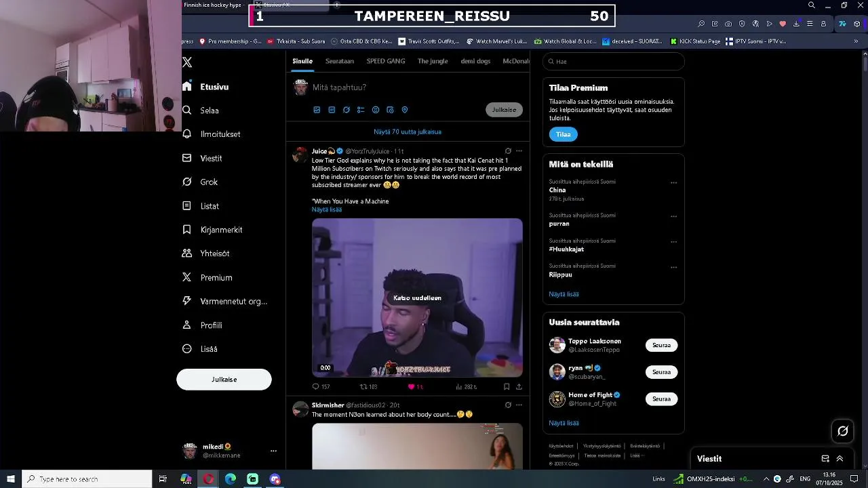The height and width of the screenshot is (488, 868).
Task: Open Premium in the sidebar
Action: point(208,277)
